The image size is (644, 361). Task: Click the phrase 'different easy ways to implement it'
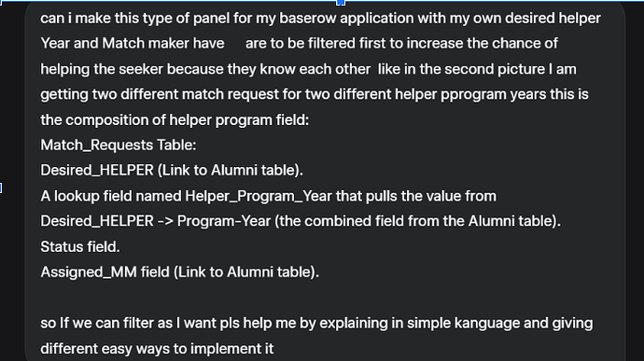(157, 349)
